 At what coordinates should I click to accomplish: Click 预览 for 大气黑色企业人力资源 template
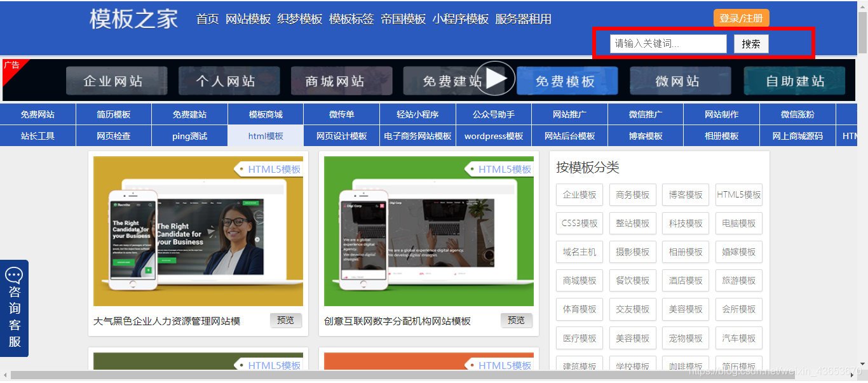286,321
